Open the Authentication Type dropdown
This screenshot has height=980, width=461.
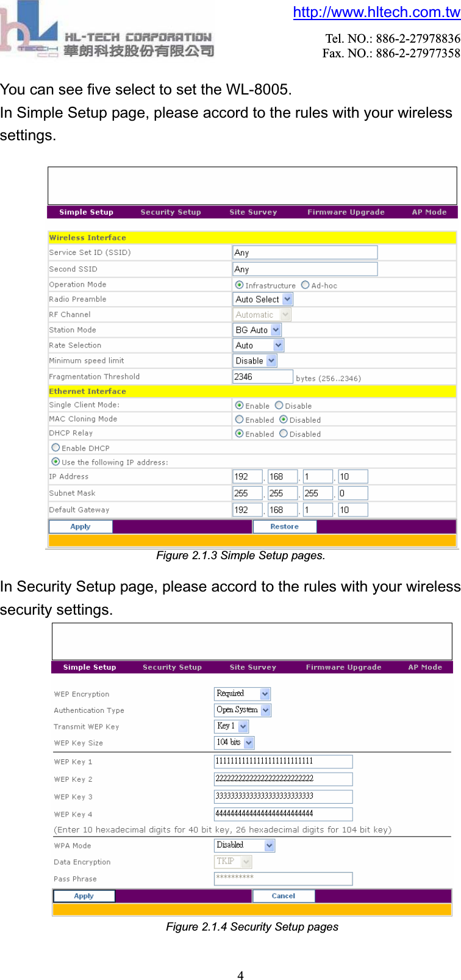(x=265, y=710)
